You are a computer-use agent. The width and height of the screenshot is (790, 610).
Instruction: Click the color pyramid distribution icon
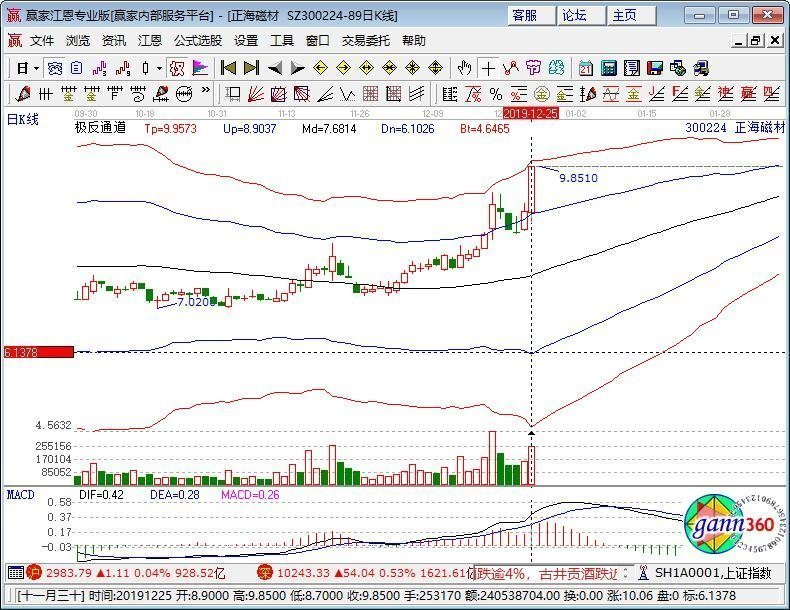tap(201, 68)
